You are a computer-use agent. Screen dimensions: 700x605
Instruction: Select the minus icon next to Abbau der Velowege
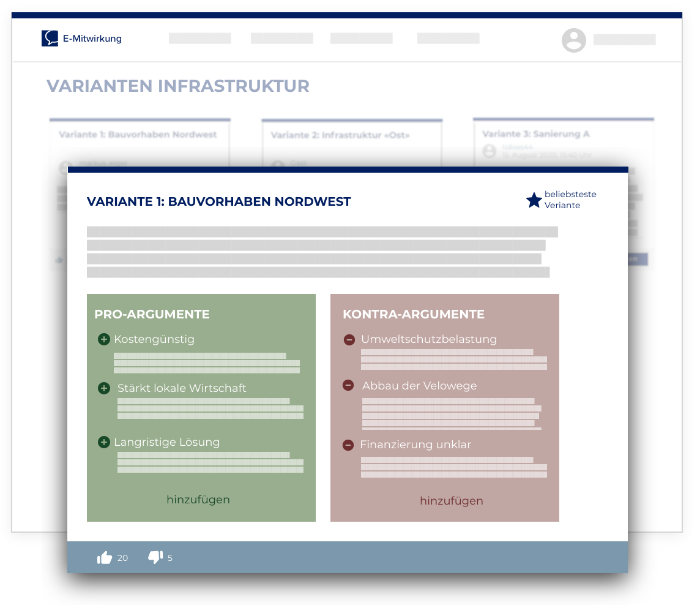tap(348, 385)
